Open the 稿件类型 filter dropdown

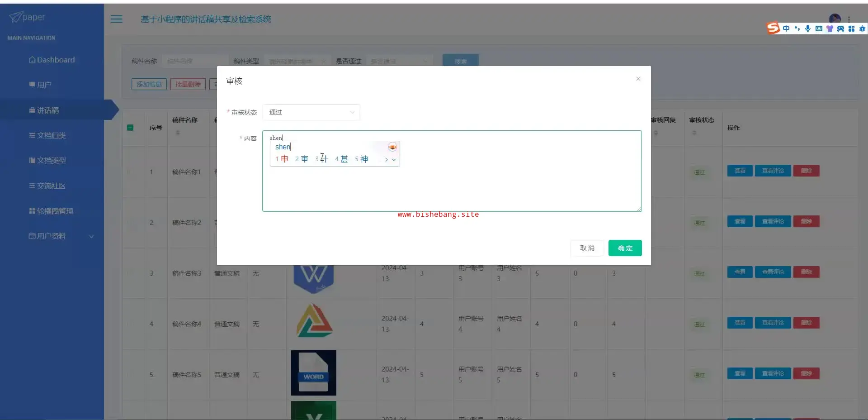(297, 61)
